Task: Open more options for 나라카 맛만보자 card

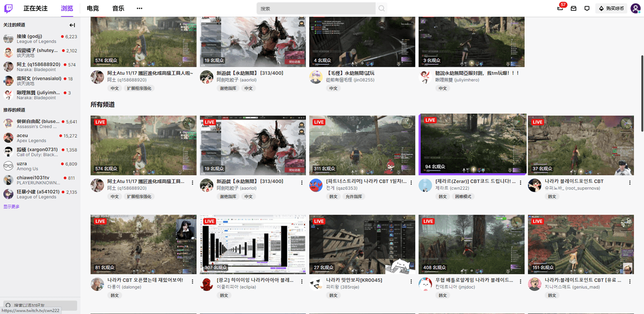Action: click(x=411, y=281)
